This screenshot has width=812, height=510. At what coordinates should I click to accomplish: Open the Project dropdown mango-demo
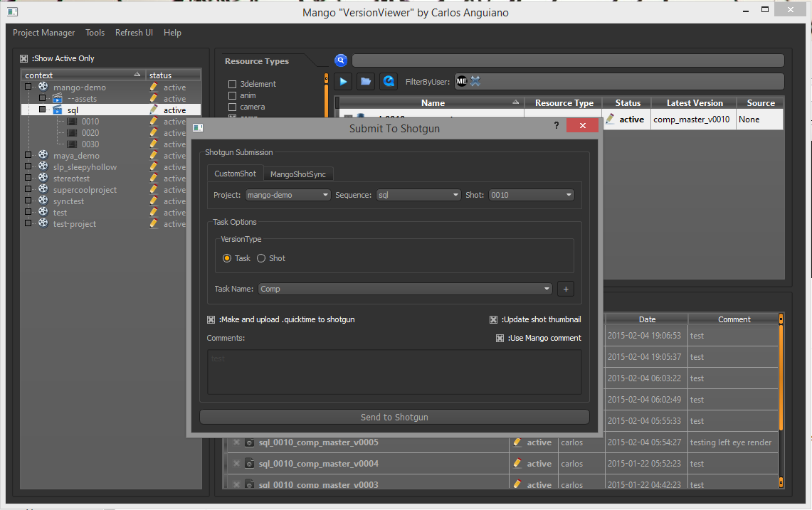[x=288, y=195]
